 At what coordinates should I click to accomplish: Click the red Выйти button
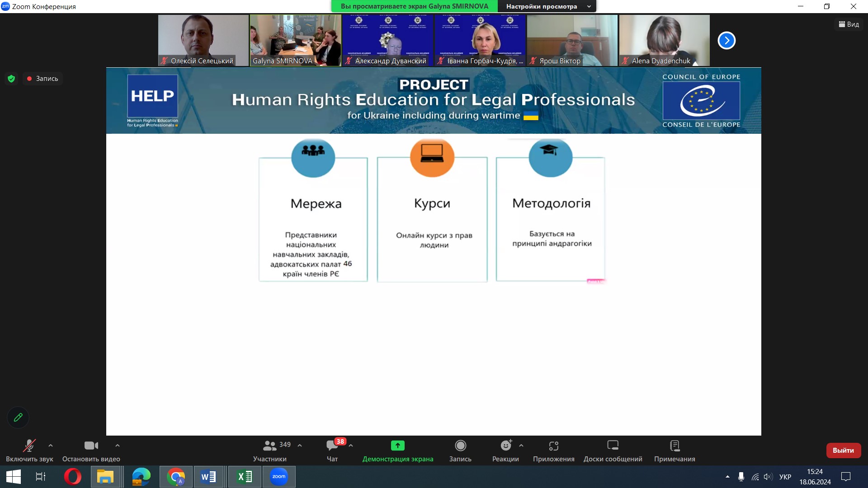(843, 450)
